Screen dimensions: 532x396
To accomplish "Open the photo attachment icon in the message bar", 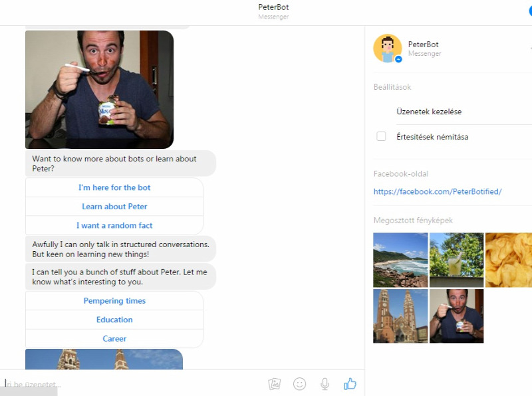I will [275, 384].
